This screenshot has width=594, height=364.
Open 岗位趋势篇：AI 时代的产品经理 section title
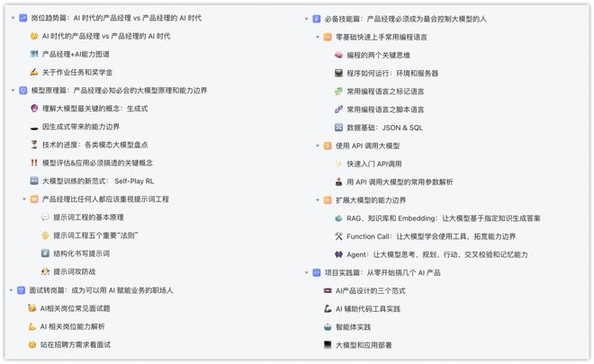[116, 18]
